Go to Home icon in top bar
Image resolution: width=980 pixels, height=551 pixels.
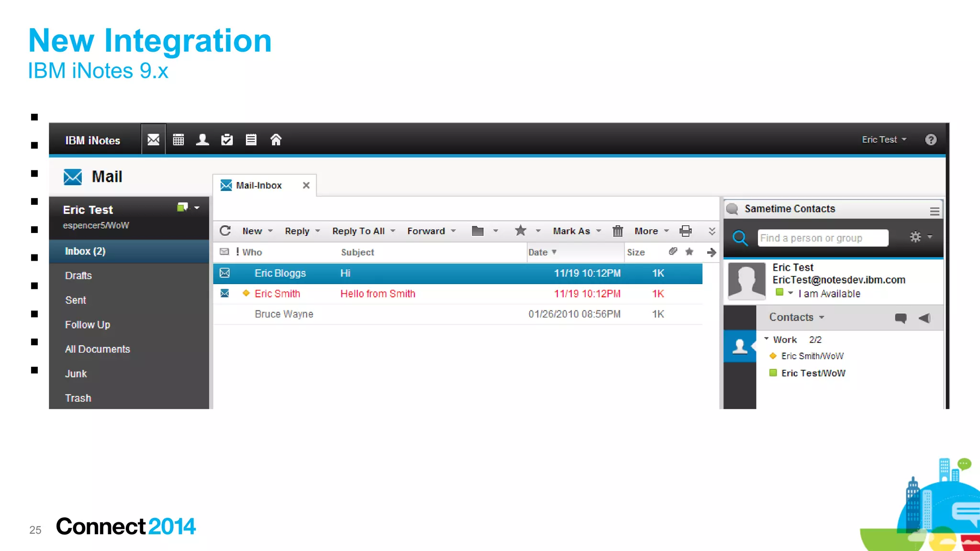click(x=276, y=140)
